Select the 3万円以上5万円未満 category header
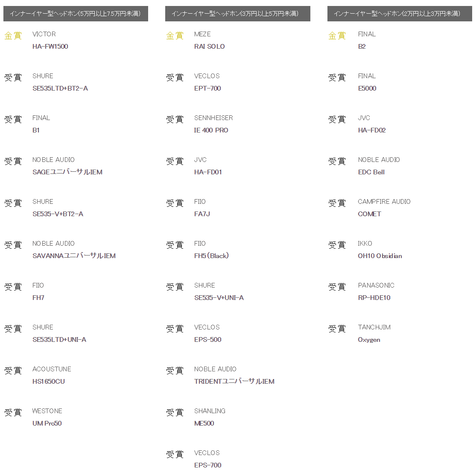 [x=237, y=14]
